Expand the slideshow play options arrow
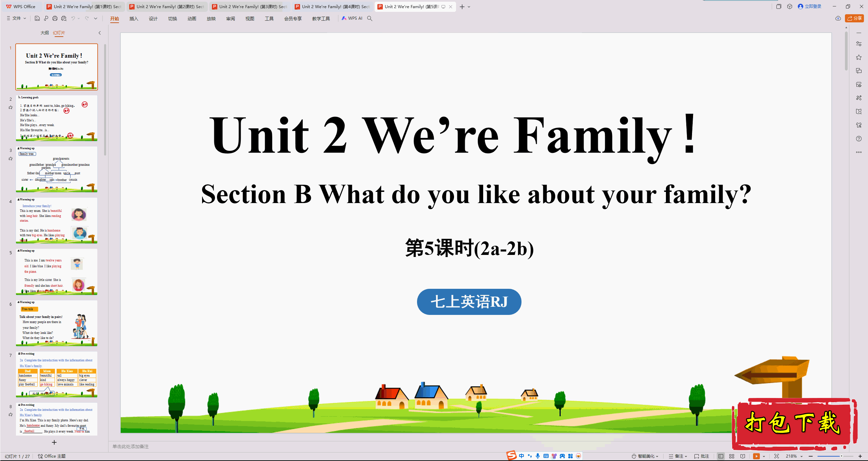The image size is (868, 461). [x=764, y=456]
